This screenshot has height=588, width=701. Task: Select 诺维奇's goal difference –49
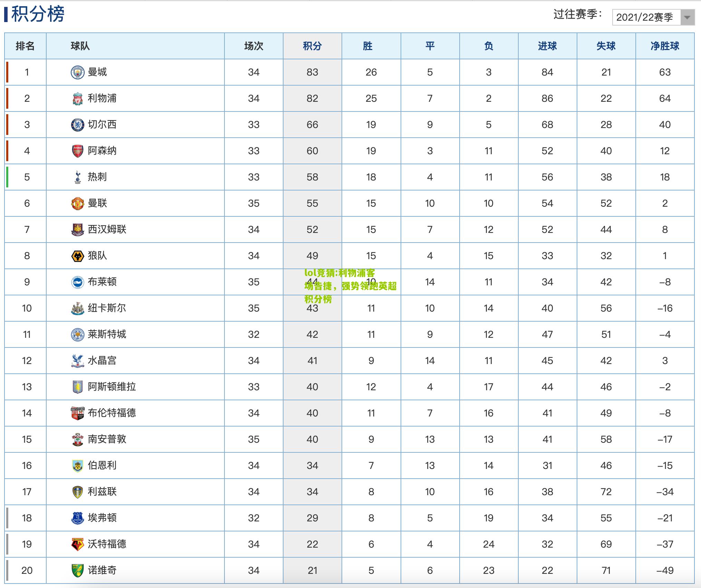[x=665, y=570]
